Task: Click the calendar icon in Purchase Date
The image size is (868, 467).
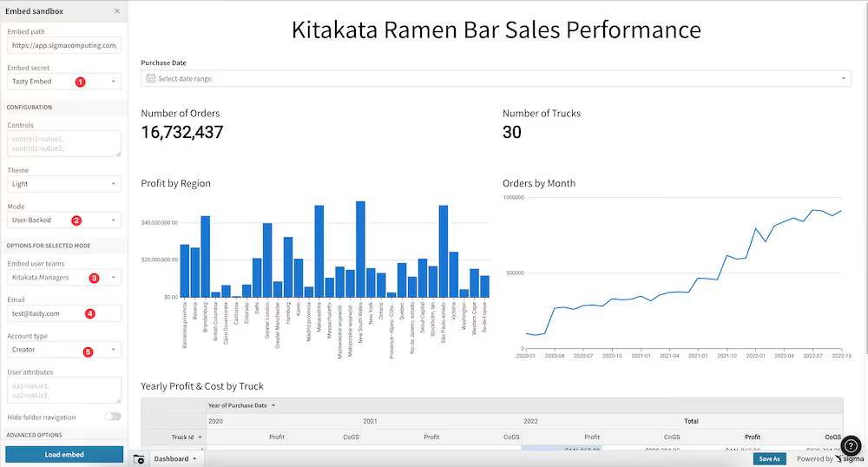Action: (x=150, y=79)
